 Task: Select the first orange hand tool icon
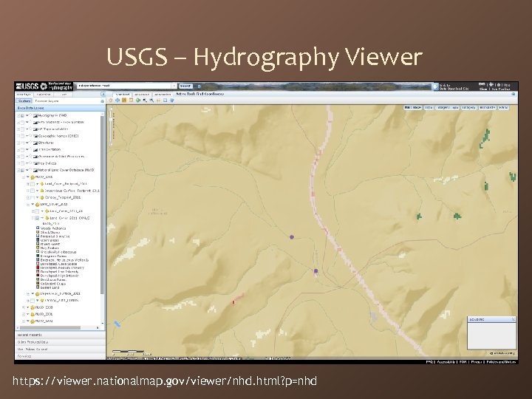(x=111, y=100)
